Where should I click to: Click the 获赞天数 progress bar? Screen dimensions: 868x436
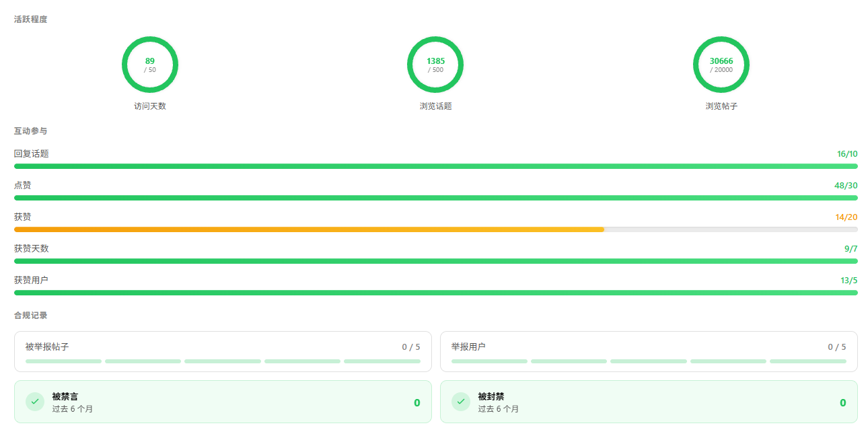coord(436,261)
